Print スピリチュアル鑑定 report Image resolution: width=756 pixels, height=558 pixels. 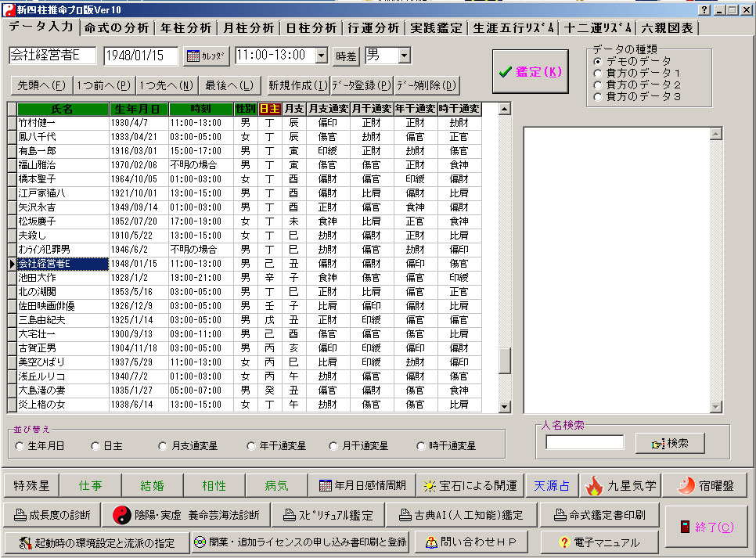pos(328,515)
